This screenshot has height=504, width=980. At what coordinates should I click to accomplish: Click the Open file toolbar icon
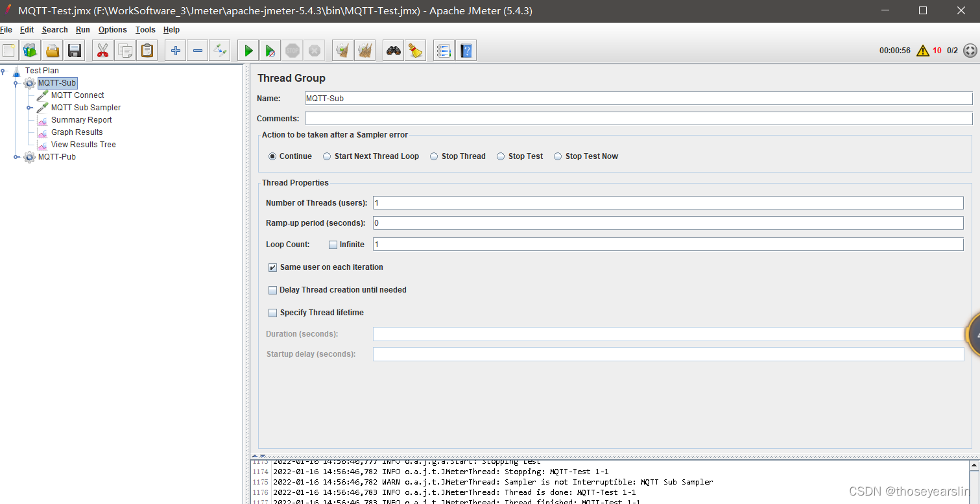53,50
